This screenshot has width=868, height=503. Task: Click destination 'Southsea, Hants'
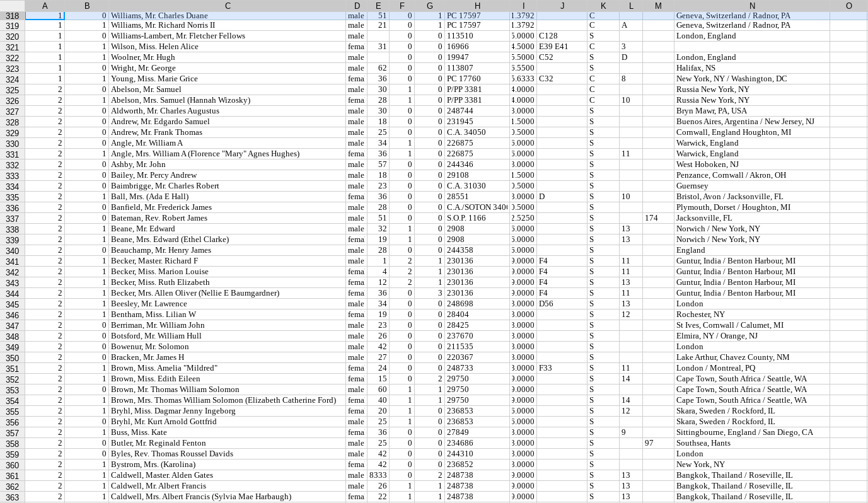(x=752, y=443)
